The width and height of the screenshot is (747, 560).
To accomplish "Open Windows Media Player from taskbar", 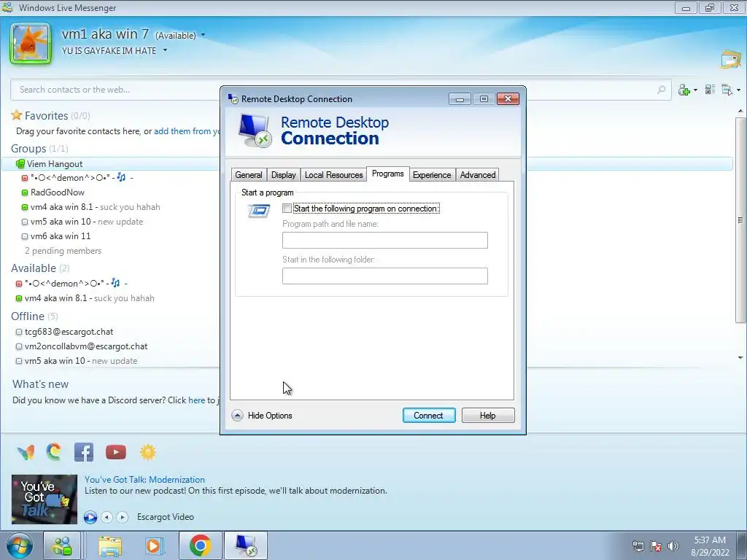I will point(155,545).
